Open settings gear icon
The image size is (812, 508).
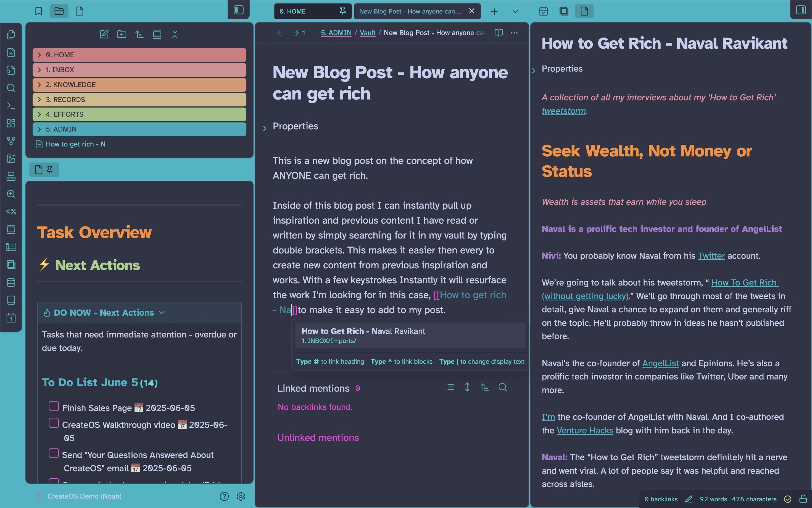[241, 496]
